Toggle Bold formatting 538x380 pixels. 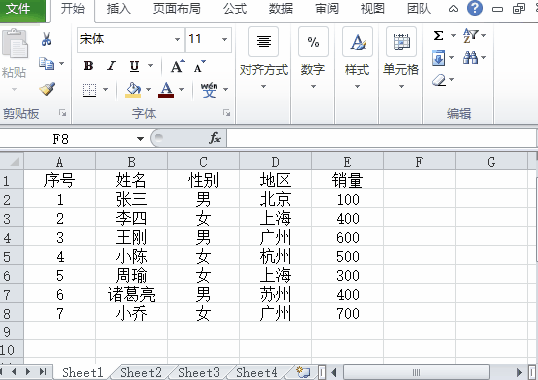point(89,66)
